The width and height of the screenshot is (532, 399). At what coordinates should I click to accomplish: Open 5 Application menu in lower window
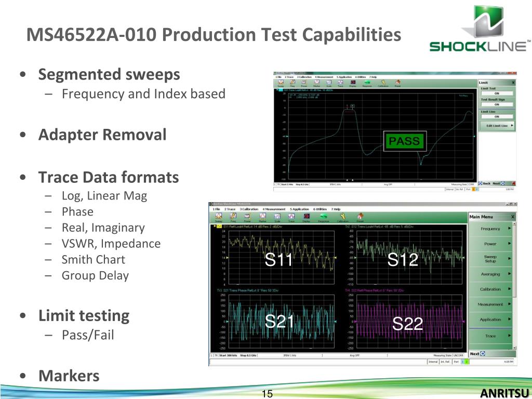299,209
